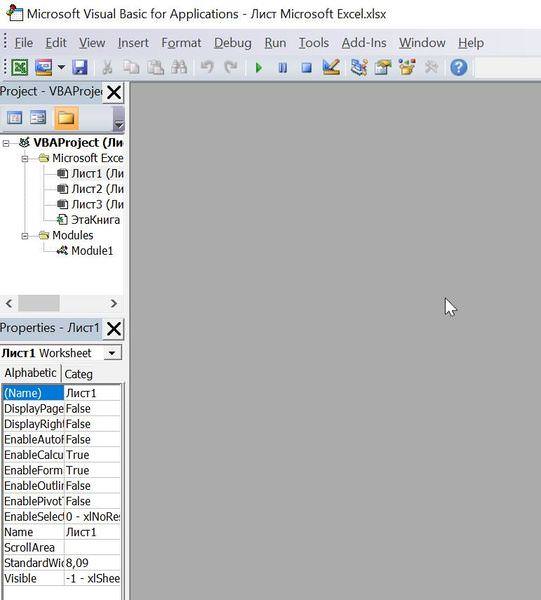This screenshot has height=600, width=541.
Task: Toggle Folders view in Project panel
Action: coord(66,118)
